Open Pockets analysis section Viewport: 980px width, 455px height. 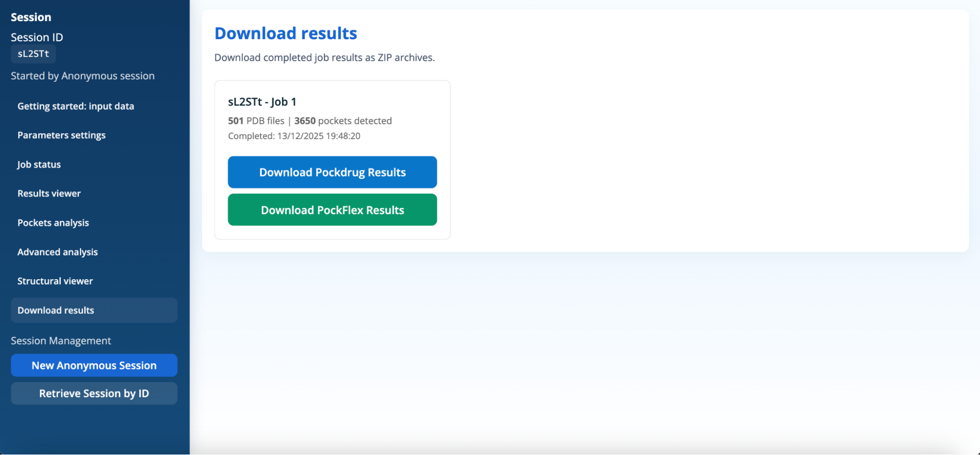point(94,223)
